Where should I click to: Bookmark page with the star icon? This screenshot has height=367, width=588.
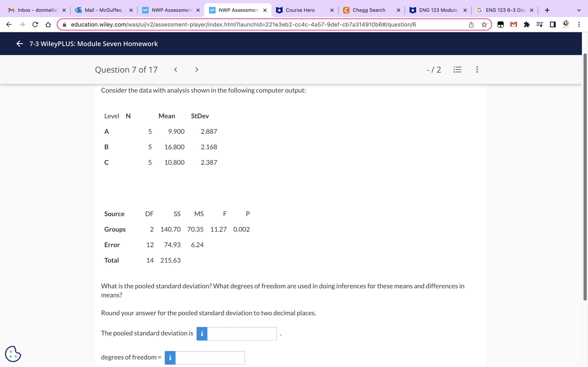pos(484,24)
